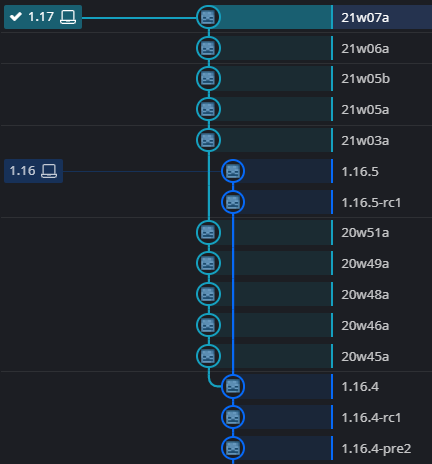Click the 21w07a version node icon
The image size is (432, 464).
(208, 17)
